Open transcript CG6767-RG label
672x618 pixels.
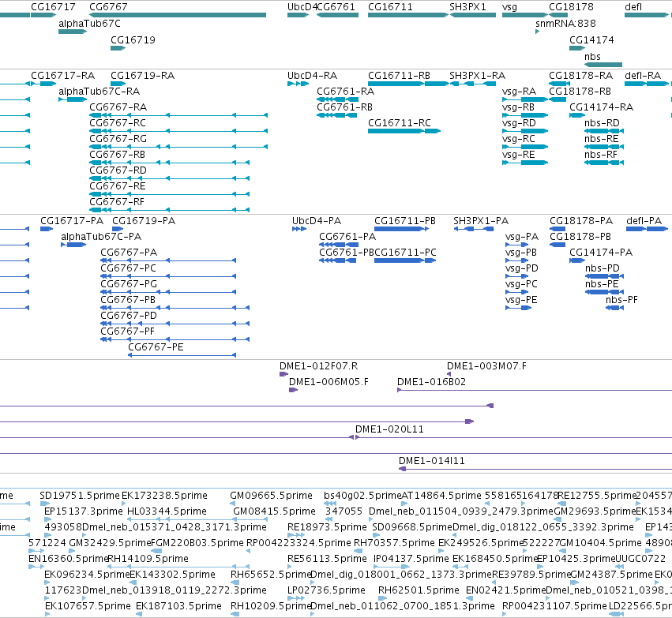click(x=118, y=139)
